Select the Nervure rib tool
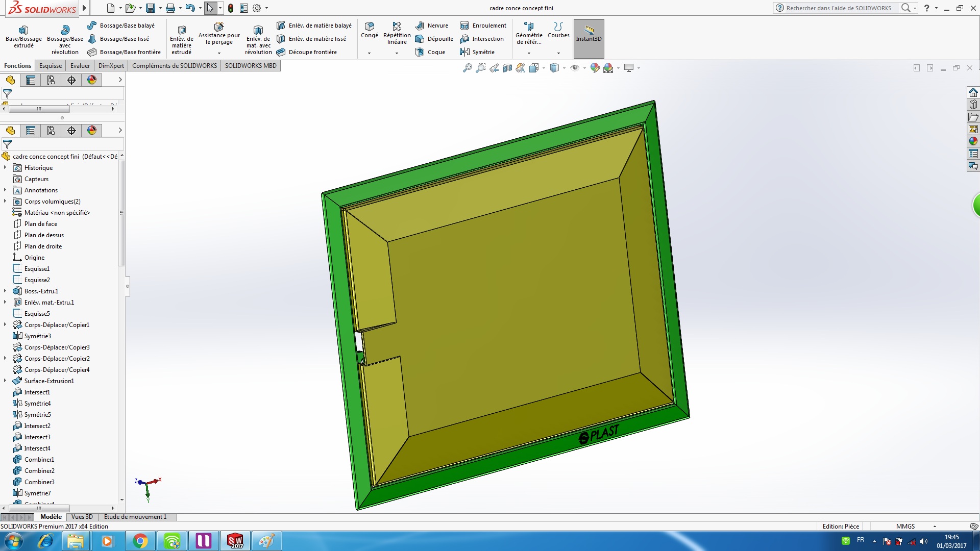Image resolution: width=980 pixels, height=551 pixels. pyautogui.click(x=432, y=26)
